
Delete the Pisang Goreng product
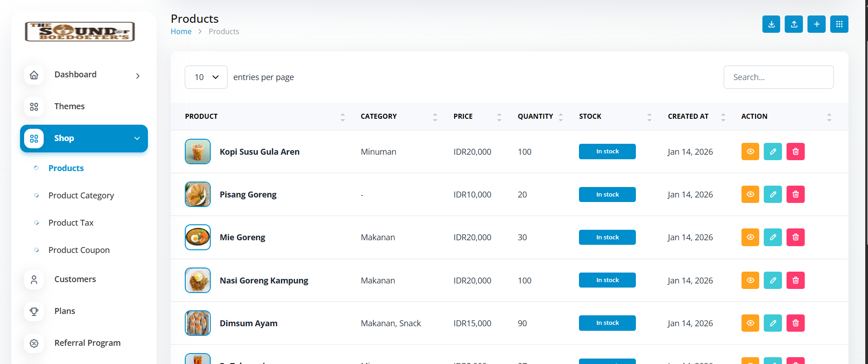tap(796, 194)
